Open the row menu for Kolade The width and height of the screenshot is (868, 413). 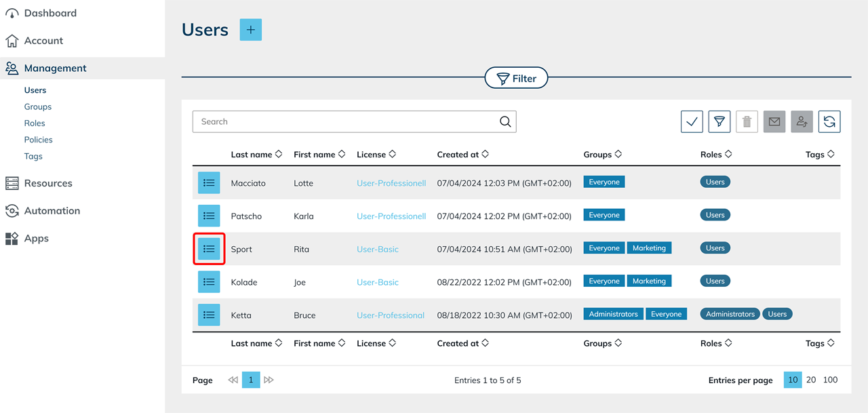209,282
